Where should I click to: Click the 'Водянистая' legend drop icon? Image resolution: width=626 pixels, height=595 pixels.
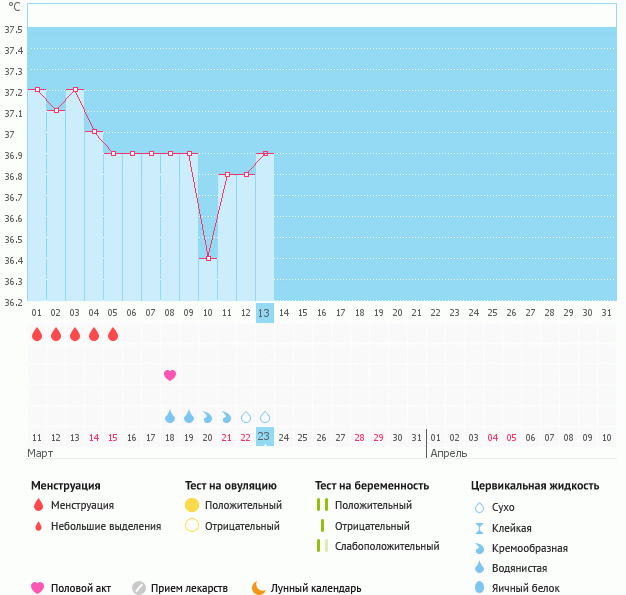pyautogui.click(x=480, y=568)
